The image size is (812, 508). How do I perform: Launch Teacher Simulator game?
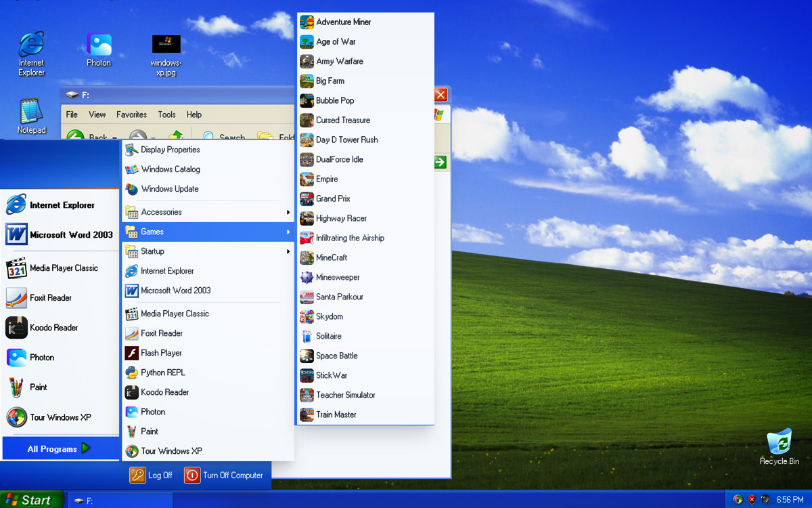(x=365, y=396)
